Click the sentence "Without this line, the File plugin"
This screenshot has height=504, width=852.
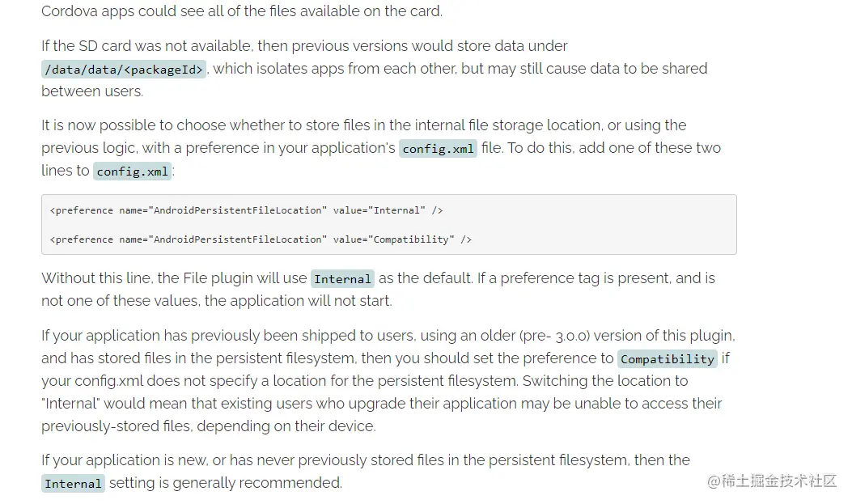[x=174, y=278]
